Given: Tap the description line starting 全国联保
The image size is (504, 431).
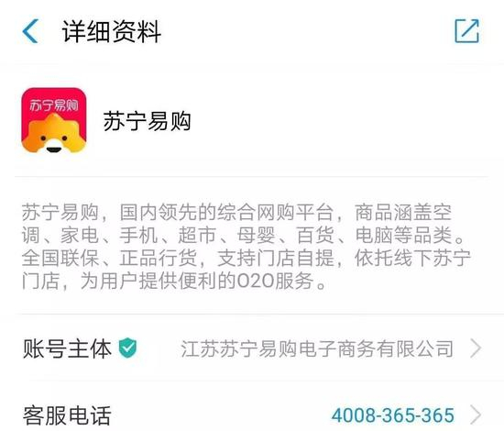Looking at the screenshot, I should [x=247, y=258].
